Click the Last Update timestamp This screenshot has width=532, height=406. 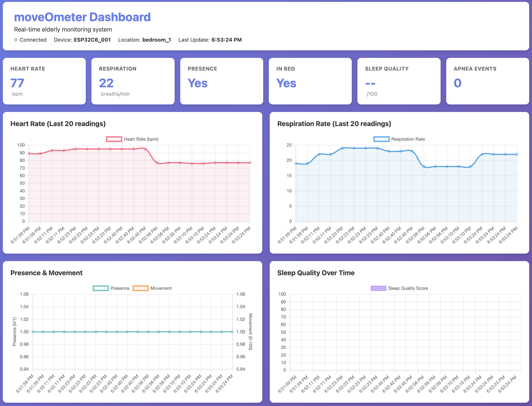tap(227, 40)
